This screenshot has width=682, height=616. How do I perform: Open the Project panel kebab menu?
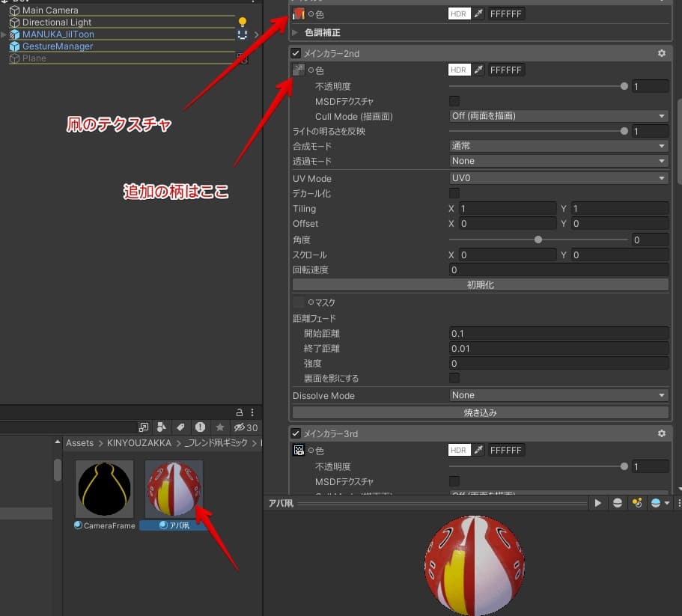point(252,412)
